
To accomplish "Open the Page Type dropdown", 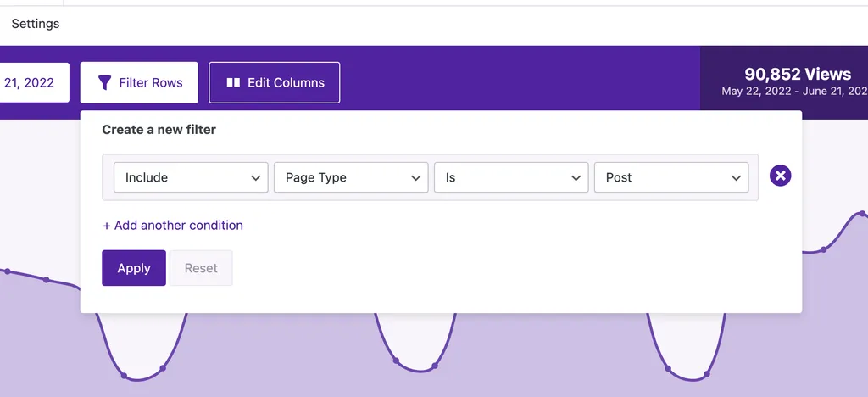I will pyautogui.click(x=350, y=178).
